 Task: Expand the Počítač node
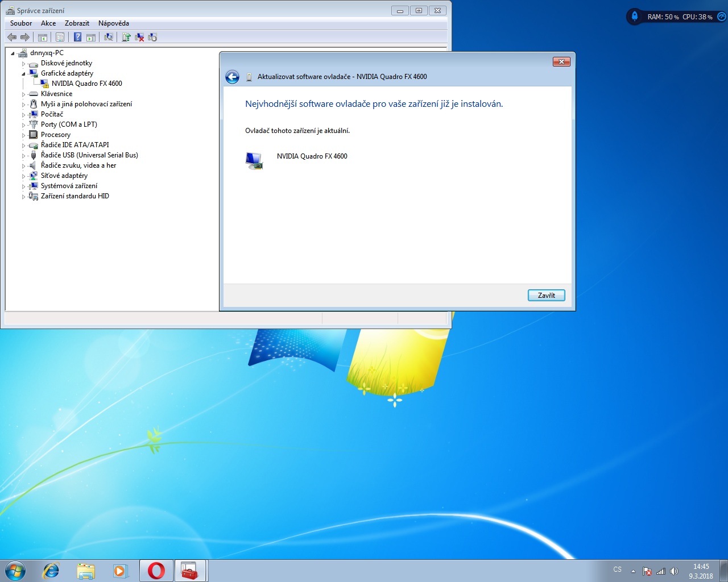pos(23,115)
